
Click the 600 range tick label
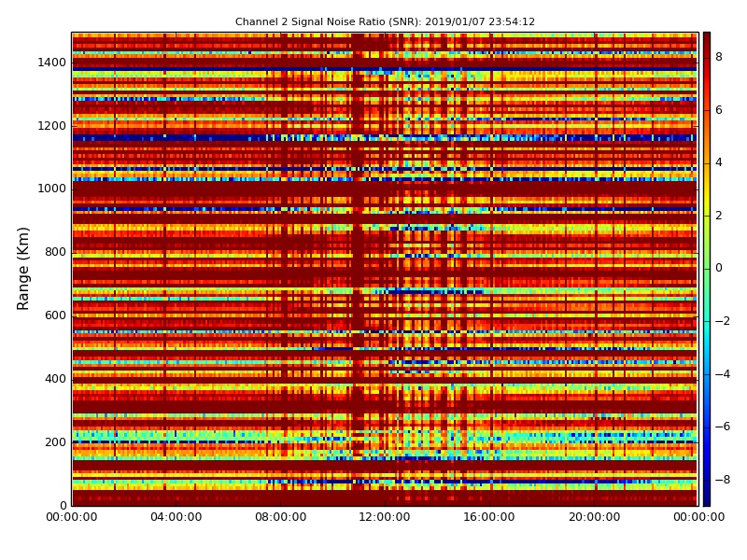tap(55, 315)
